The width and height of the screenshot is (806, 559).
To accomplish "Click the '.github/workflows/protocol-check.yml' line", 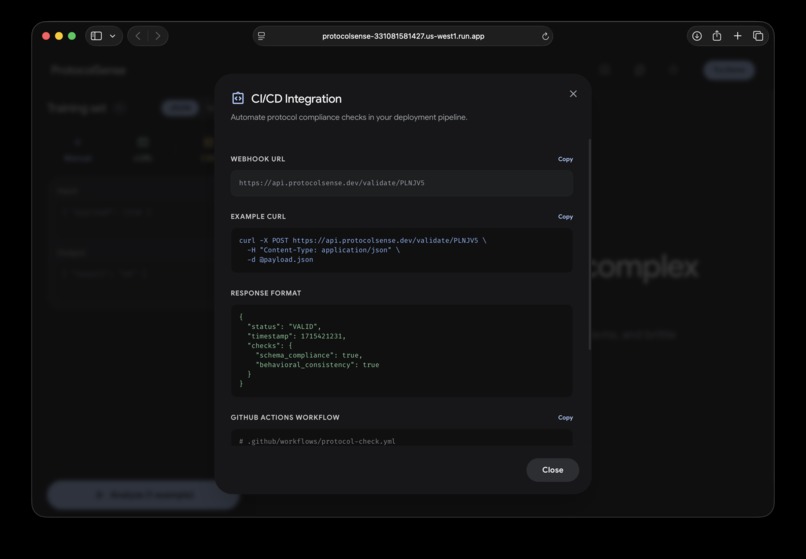I will tap(317, 441).
